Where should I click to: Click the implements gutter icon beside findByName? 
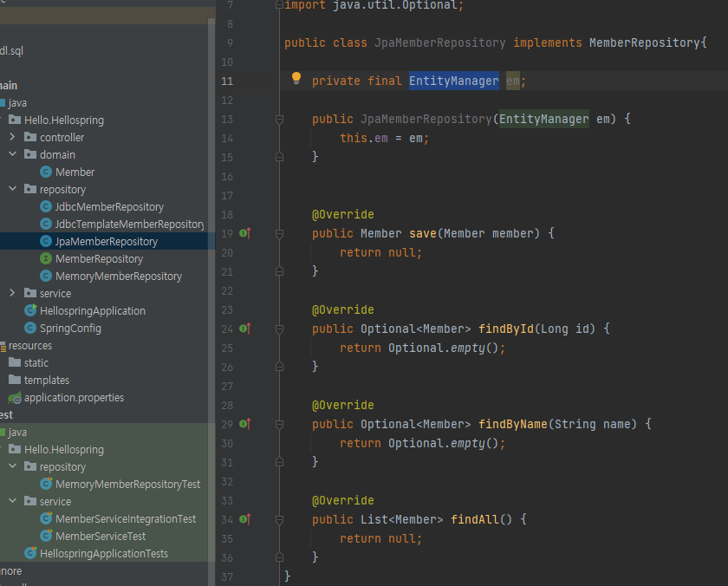(x=245, y=424)
